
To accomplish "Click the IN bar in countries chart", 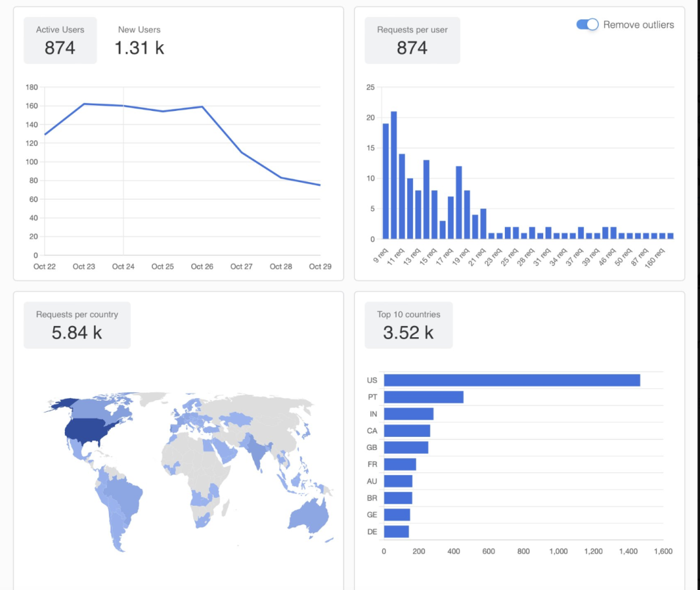I will [x=408, y=414].
